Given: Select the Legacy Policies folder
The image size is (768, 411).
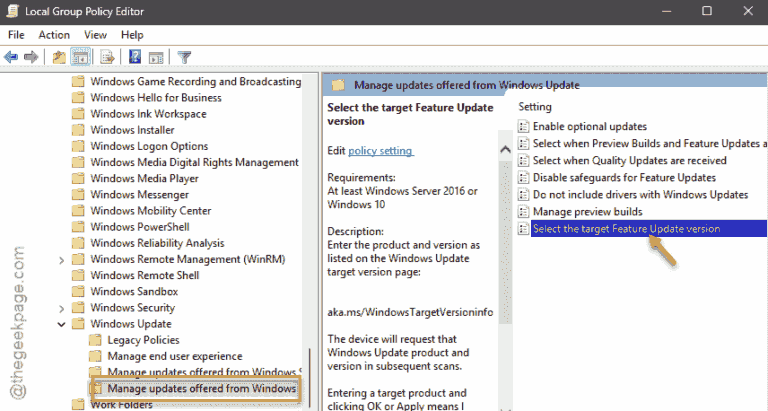Looking at the screenshot, I should point(144,340).
